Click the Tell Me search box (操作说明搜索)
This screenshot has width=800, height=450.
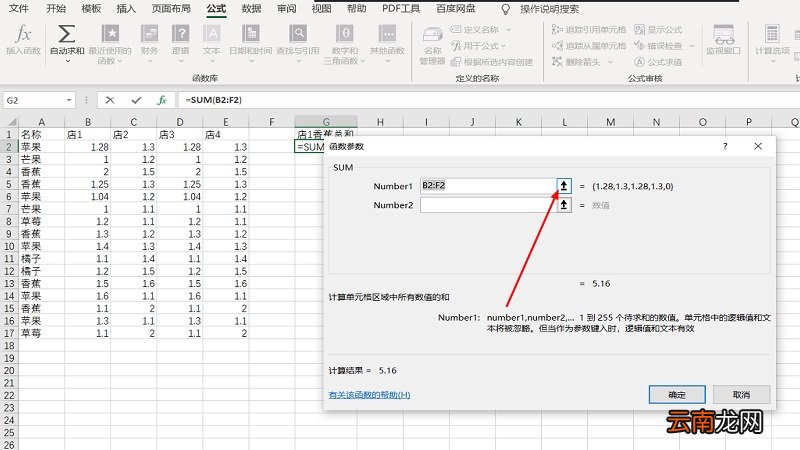549,9
